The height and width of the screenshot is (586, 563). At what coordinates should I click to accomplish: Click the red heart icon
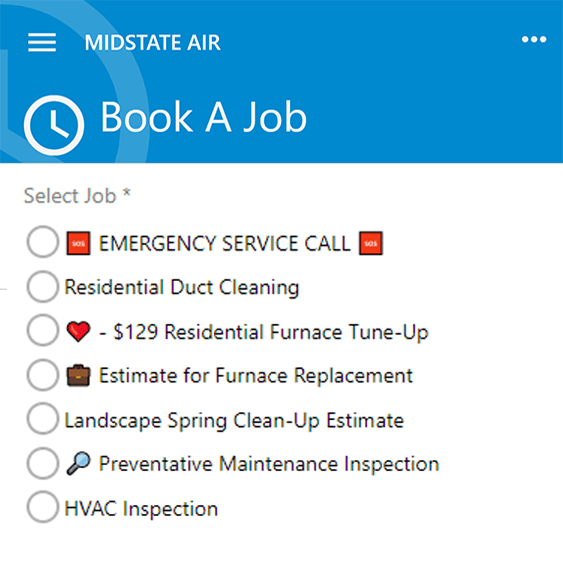(78, 331)
